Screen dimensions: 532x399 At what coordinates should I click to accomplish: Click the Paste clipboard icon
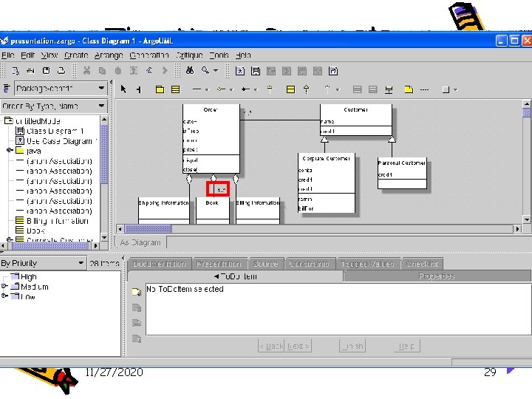(x=117, y=71)
